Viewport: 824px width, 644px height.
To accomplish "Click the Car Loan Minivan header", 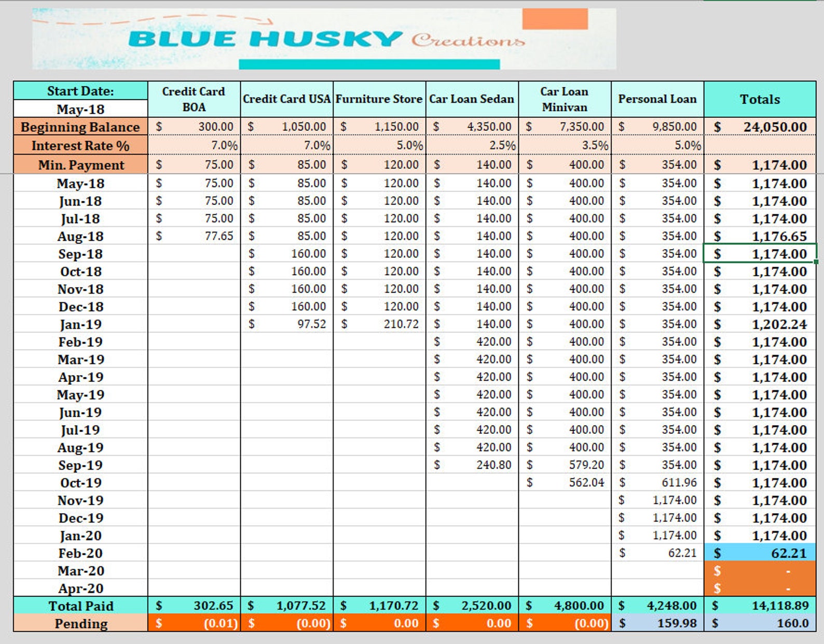I will point(565,99).
